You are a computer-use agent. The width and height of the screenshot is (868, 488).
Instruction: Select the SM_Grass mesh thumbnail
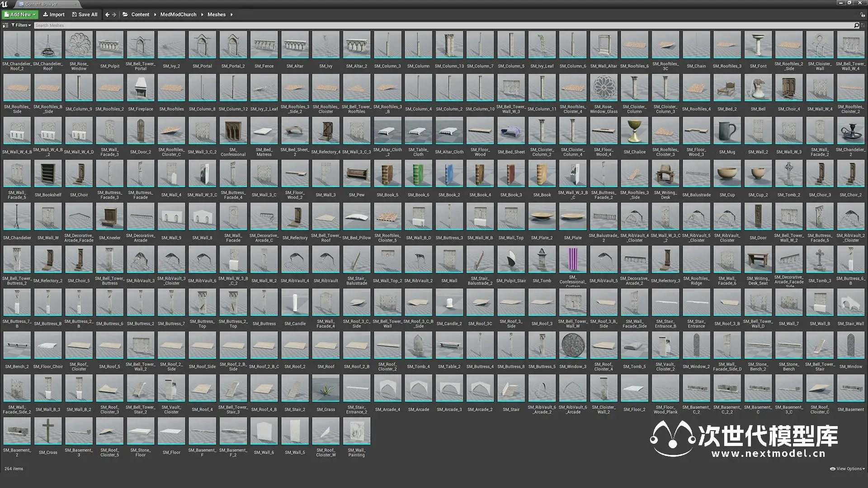(326, 388)
